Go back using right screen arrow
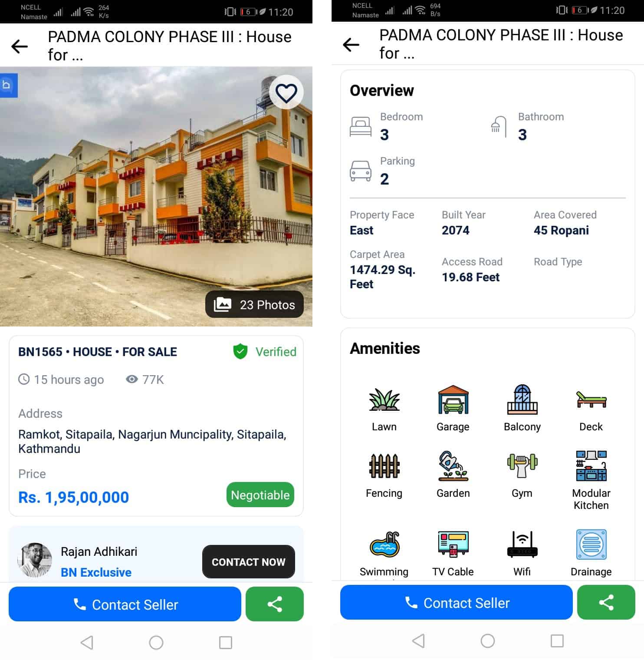The height and width of the screenshot is (660, 644). tap(351, 44)
